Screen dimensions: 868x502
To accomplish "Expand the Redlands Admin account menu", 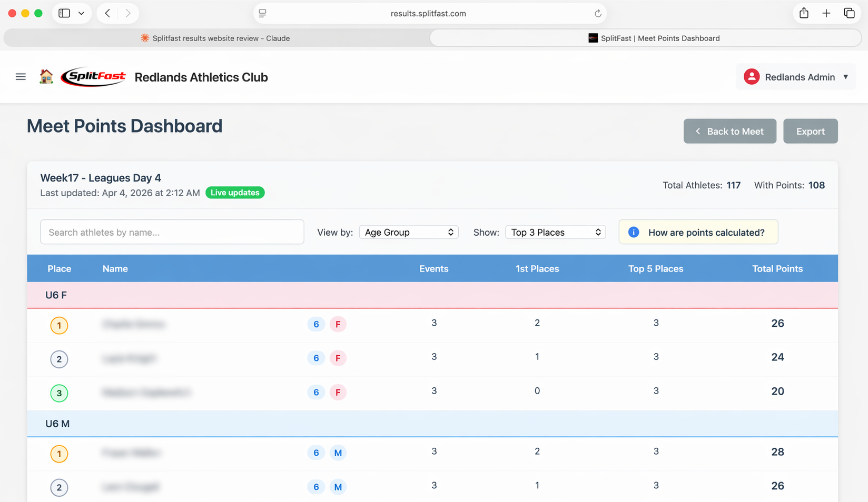I will (x=846, y=76).
